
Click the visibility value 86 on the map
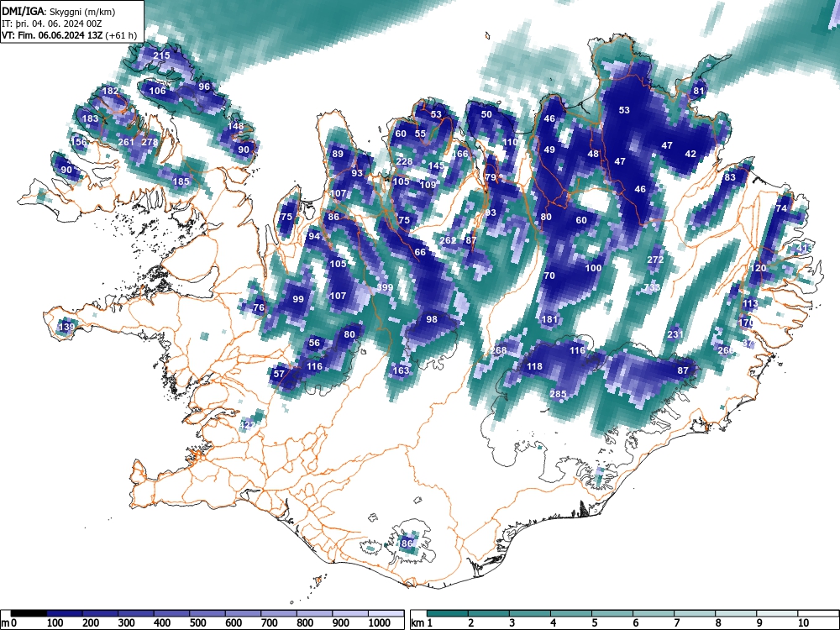(333, 217)
